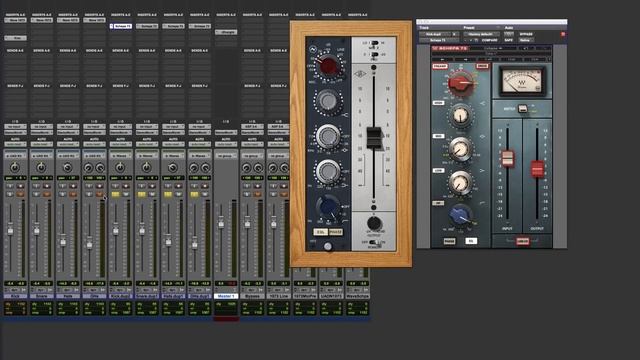Toggle solo on the Snare.dup1 track
The width and height of the screenshot is (640, 360).
141,194
